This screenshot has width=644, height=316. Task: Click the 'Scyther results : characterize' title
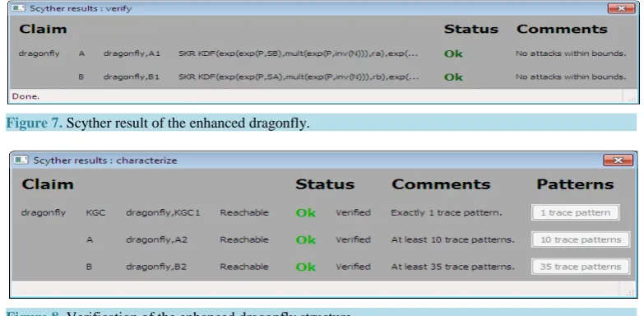[105, 160]
